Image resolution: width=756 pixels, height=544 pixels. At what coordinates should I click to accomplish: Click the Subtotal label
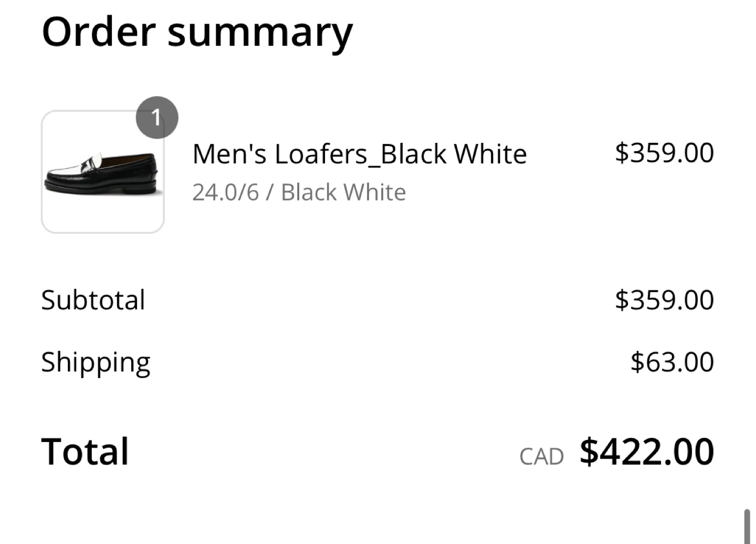[93, 300]
